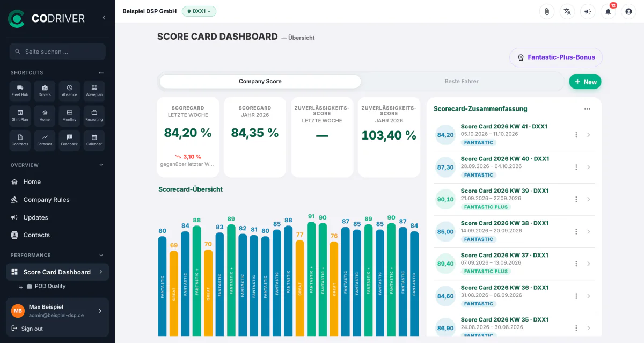
Task: Open kebab menu for KW 39 scorecard
Action: (576, 199)
